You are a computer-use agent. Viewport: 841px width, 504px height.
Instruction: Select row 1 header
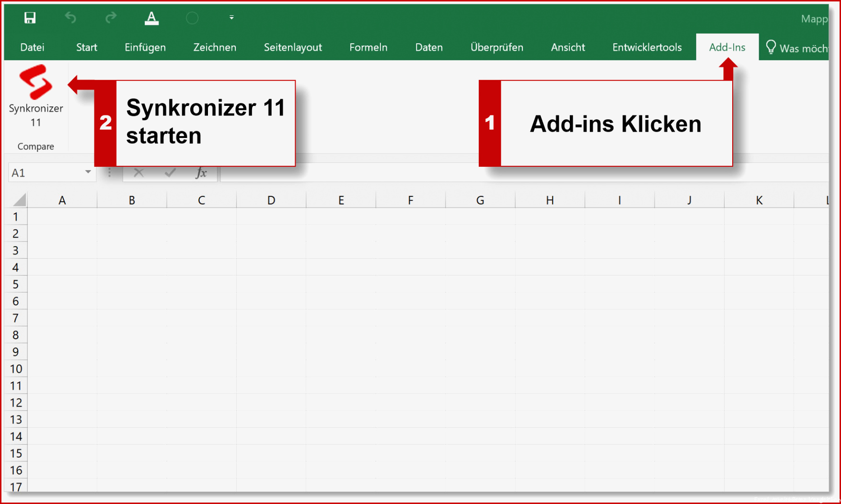pos(16,217)
